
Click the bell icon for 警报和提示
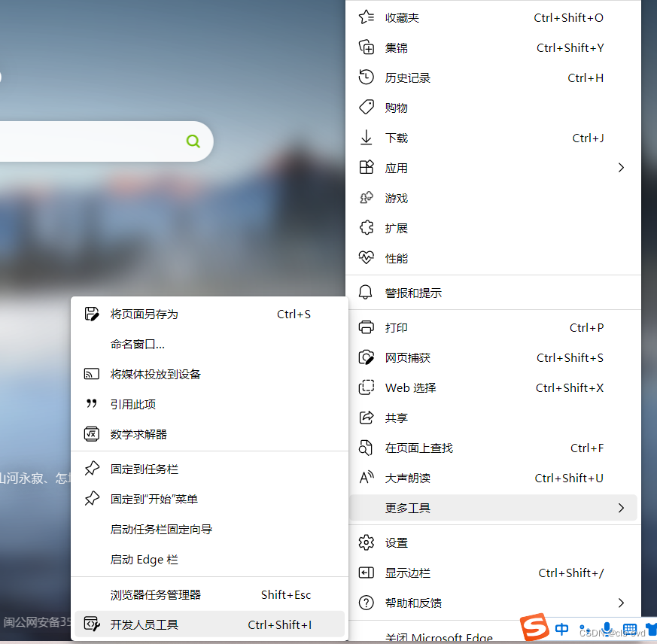pos(365,293)
